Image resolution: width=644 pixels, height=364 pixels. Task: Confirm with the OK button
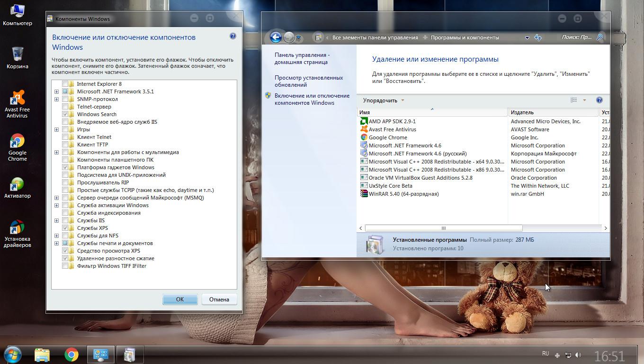180,299
